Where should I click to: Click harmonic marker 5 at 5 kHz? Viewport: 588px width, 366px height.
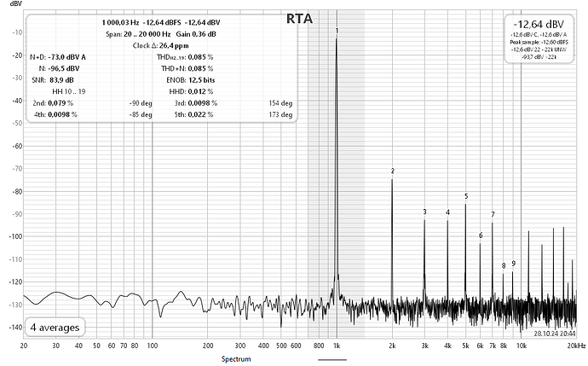pos(466,196)
